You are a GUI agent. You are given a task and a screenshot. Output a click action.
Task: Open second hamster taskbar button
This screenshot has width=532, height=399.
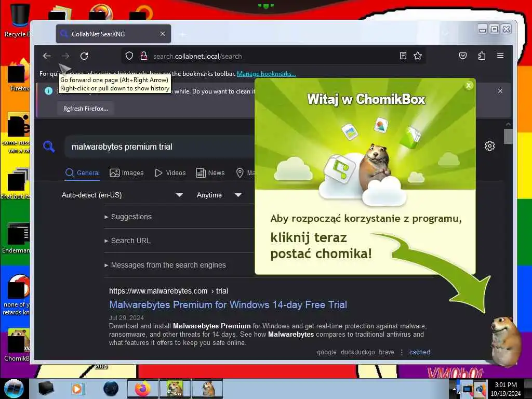click(207, 389)
